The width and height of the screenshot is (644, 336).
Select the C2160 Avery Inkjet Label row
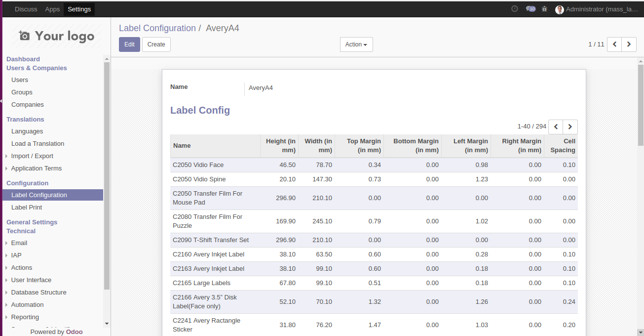coord(208,254)
